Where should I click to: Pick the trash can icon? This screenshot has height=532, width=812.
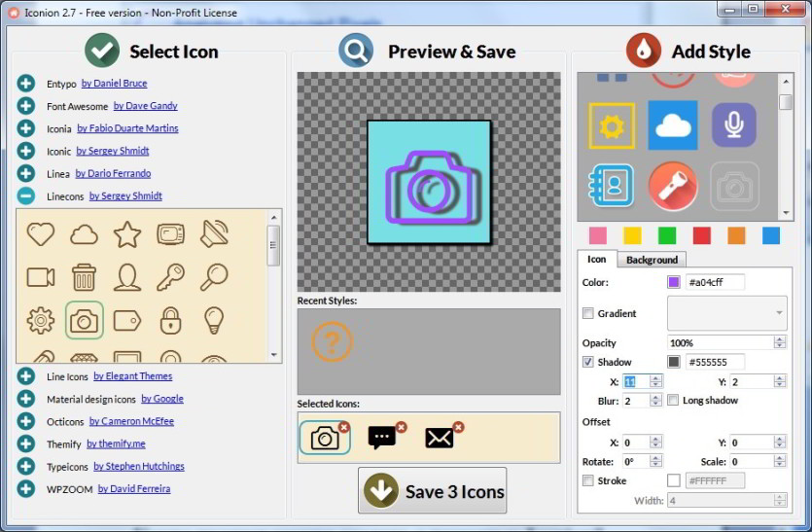pyautogui.click(x=84, y=277)
